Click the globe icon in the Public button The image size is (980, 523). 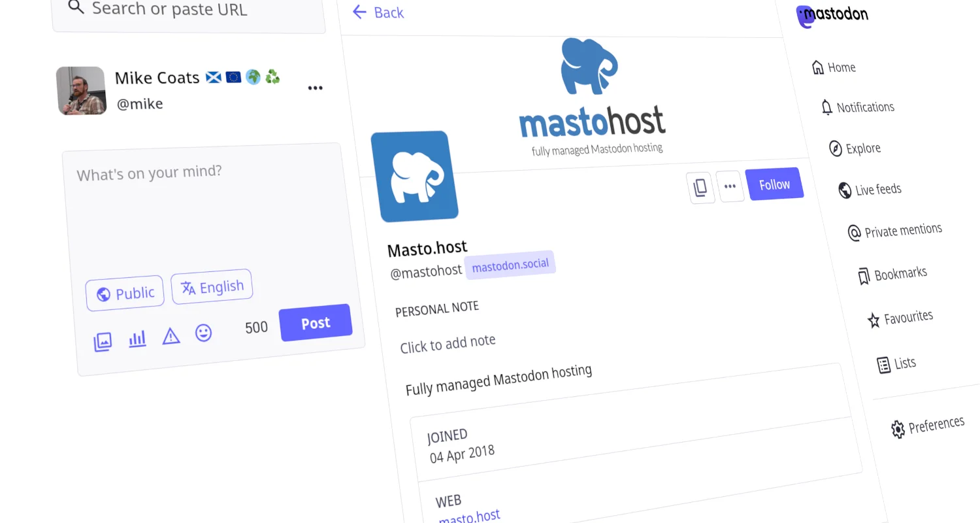[x=103, y=295]
